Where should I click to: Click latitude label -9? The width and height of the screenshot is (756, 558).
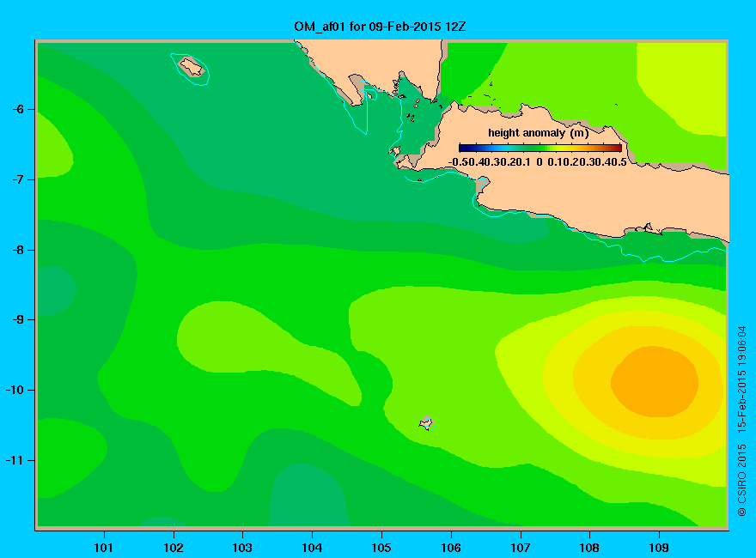18,319
